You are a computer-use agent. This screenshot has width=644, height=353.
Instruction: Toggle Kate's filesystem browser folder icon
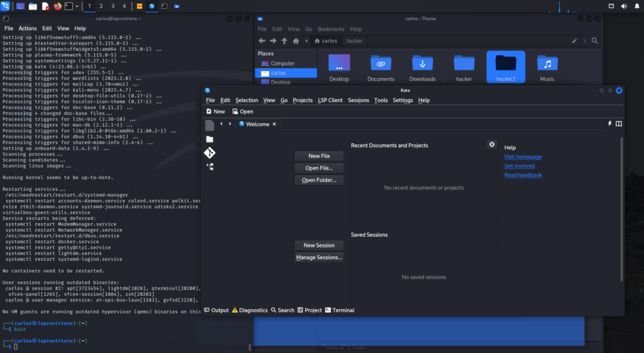(209, 139)
